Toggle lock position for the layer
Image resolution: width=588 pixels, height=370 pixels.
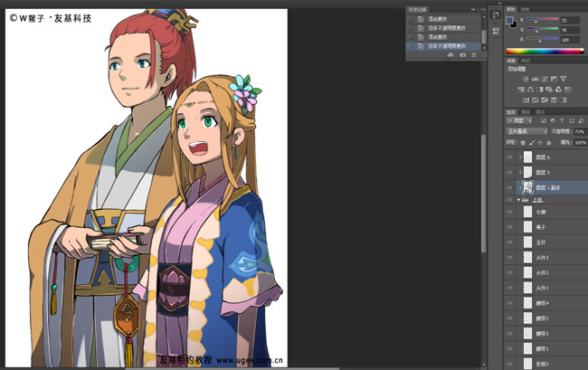[x=540, y=142]
